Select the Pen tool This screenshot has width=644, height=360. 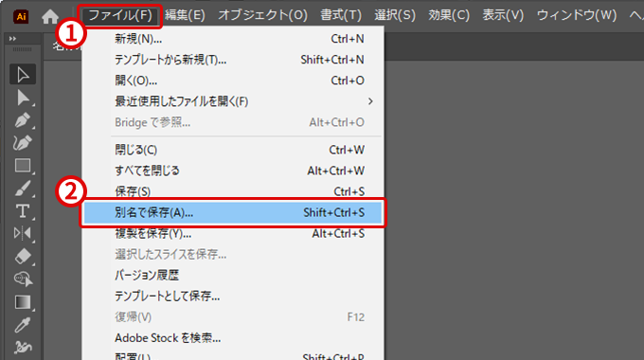tap(23, 120)
